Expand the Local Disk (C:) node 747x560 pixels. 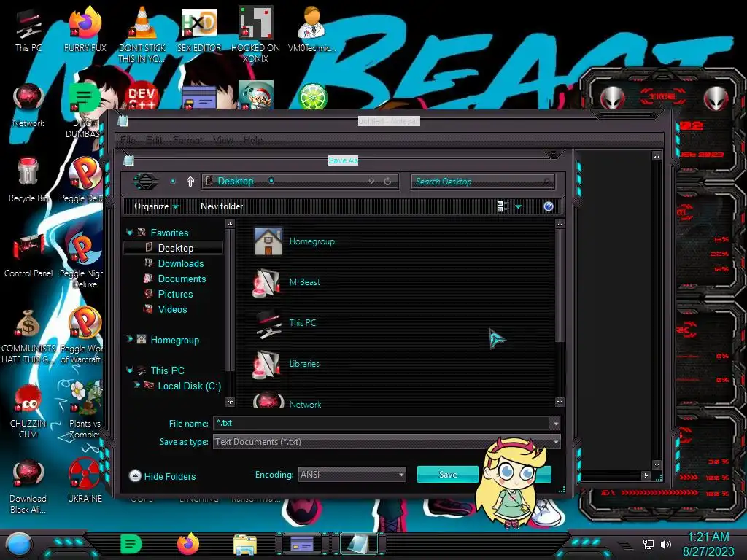(137, 385)
